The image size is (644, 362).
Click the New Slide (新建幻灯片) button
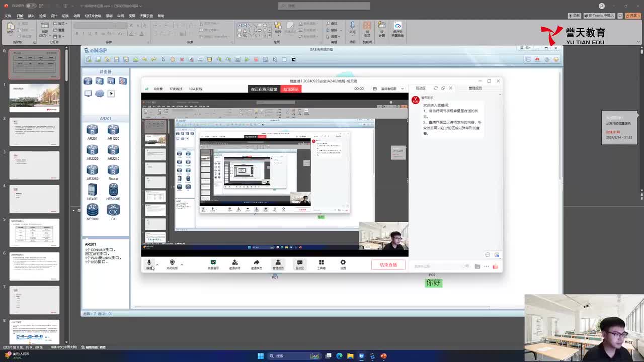[44, 30]
